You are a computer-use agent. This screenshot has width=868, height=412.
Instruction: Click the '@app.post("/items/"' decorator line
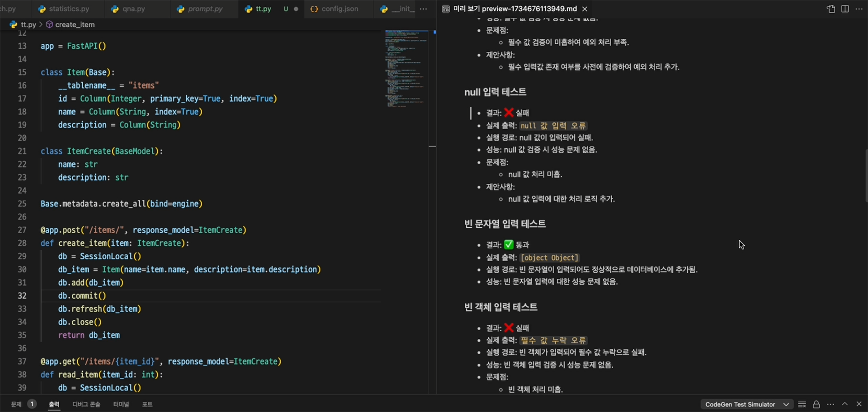[x=143, y=230]
